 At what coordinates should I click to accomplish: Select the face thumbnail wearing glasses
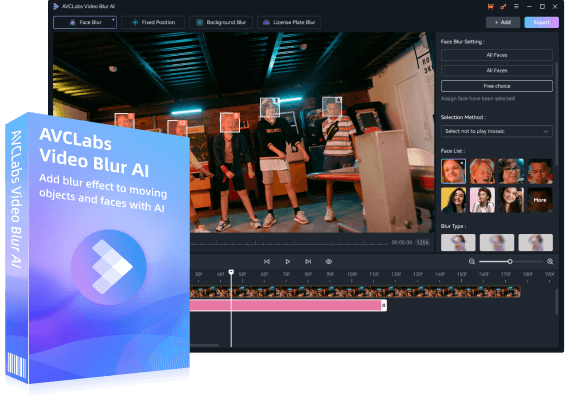[511, 171]
